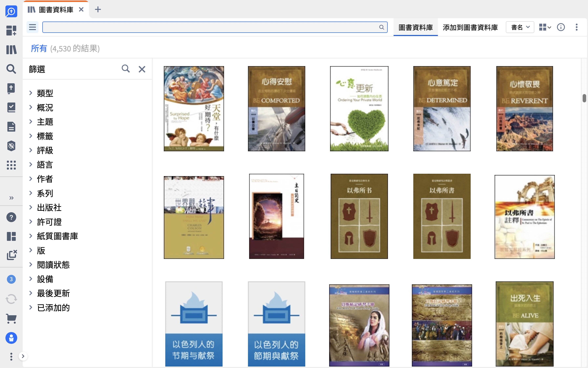Close the 圖書資料庫 tab

[81, 10]
